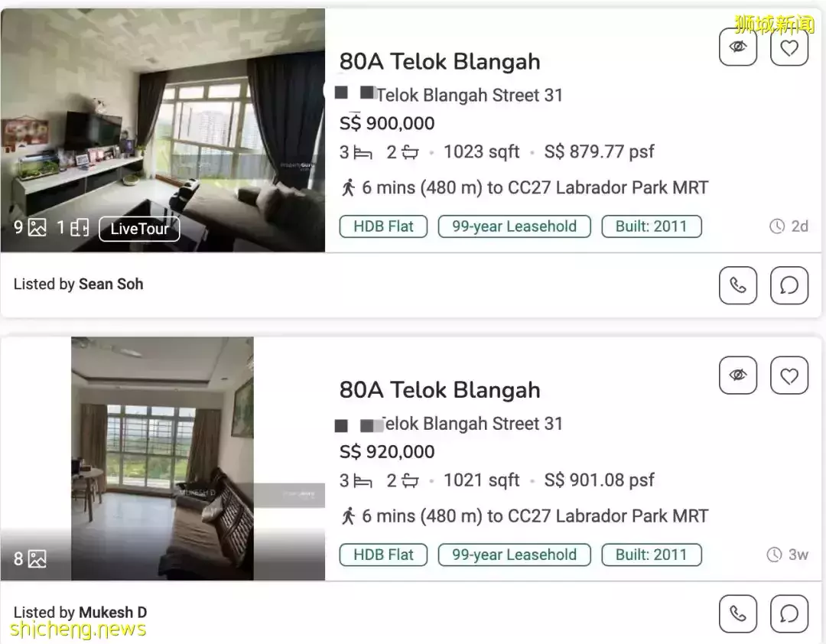Favorite the S$ 900,000 listing with the heart
This screenshot has height=644, width=826.
coord(789,47)
